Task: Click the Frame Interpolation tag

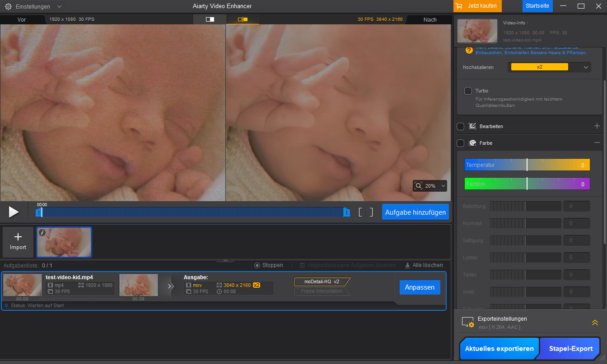Action: [322, 291]
